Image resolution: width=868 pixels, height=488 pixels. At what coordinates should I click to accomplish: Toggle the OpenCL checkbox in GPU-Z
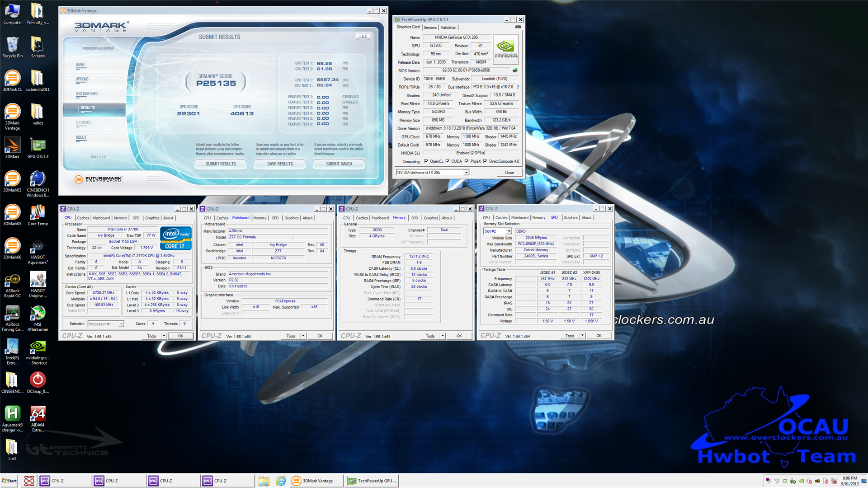point(426,161)
